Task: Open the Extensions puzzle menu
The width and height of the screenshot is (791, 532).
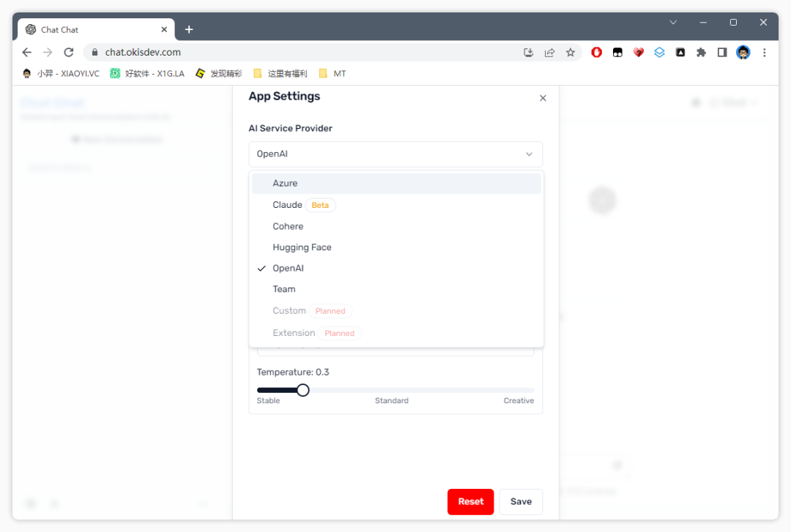Action: 701,53
